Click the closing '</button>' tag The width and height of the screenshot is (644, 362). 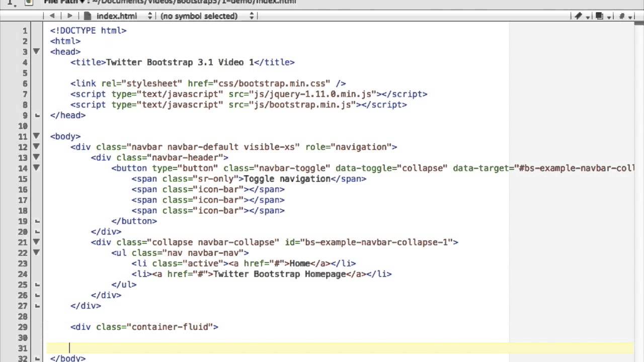click(x=134, y=221)
